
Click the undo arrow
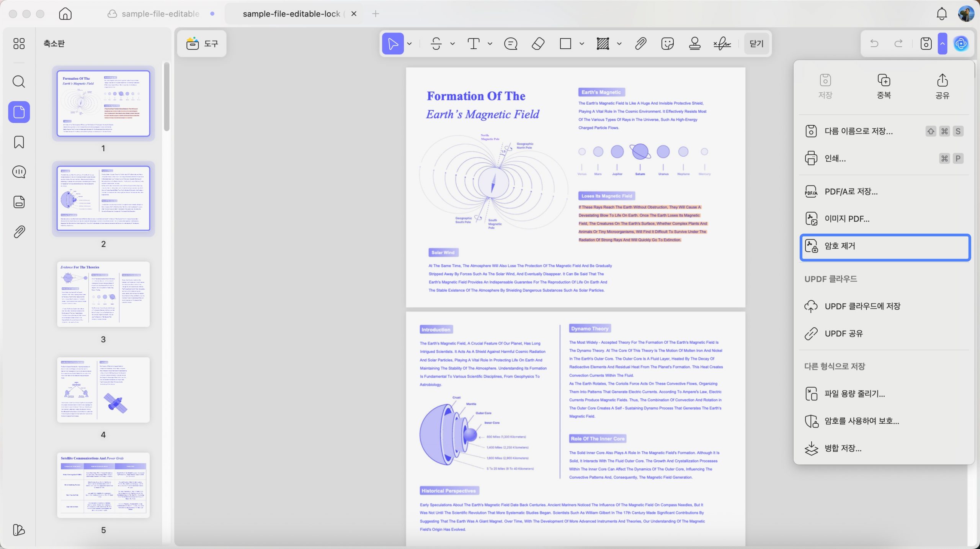click(874, 43)
